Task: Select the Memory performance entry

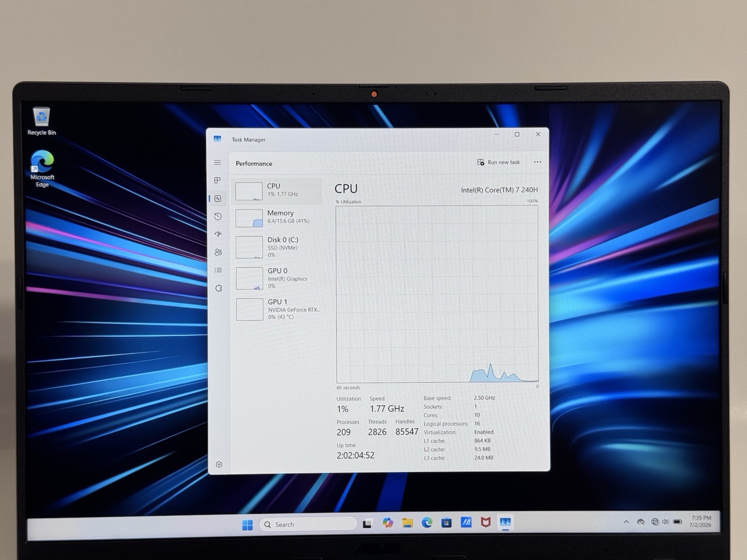Action: tap(277, 217)
